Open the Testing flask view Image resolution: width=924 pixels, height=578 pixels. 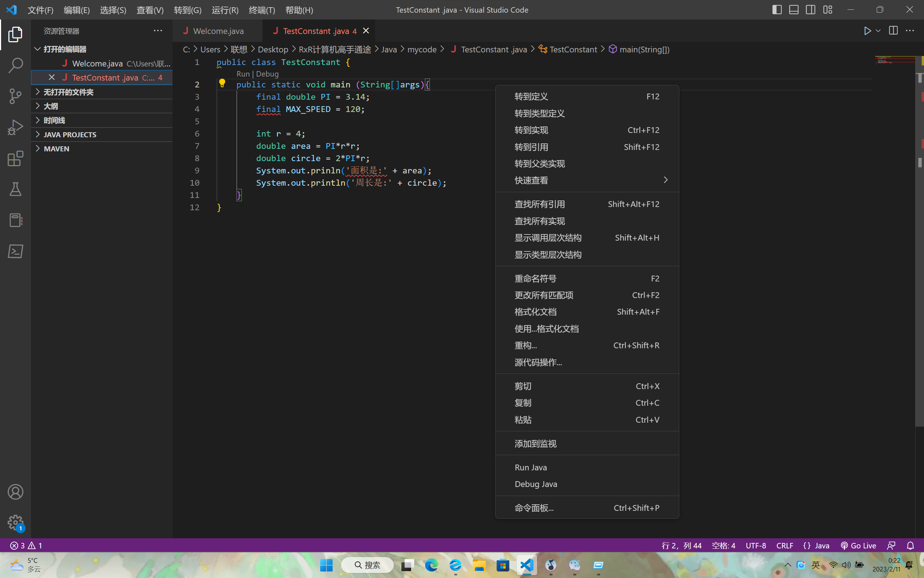(15, 189)
